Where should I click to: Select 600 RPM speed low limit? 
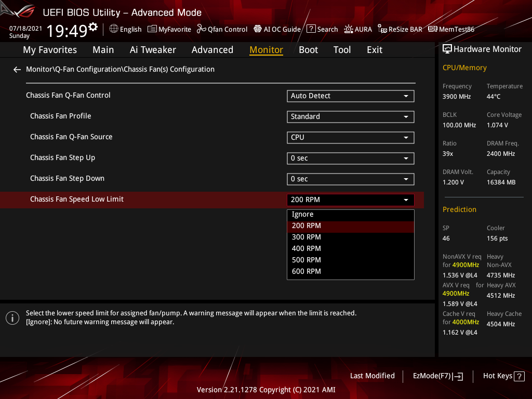(350, 271)
